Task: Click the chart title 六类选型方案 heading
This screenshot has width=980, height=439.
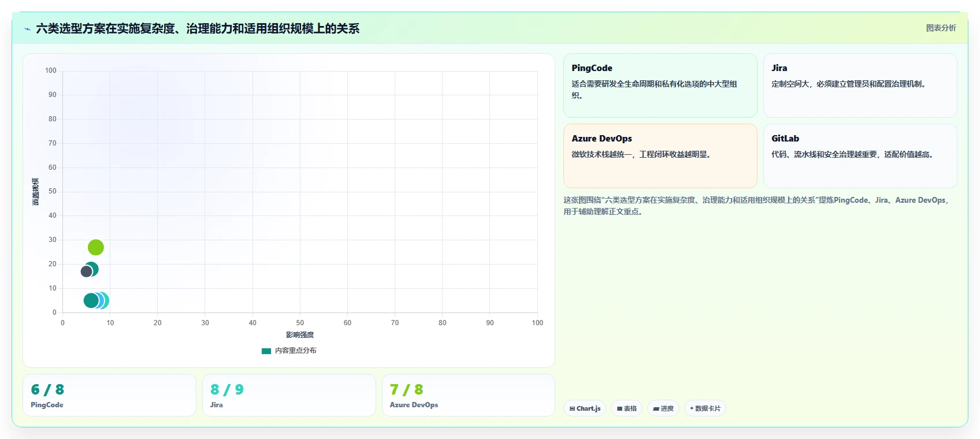Action: click(x=198, y=28)
